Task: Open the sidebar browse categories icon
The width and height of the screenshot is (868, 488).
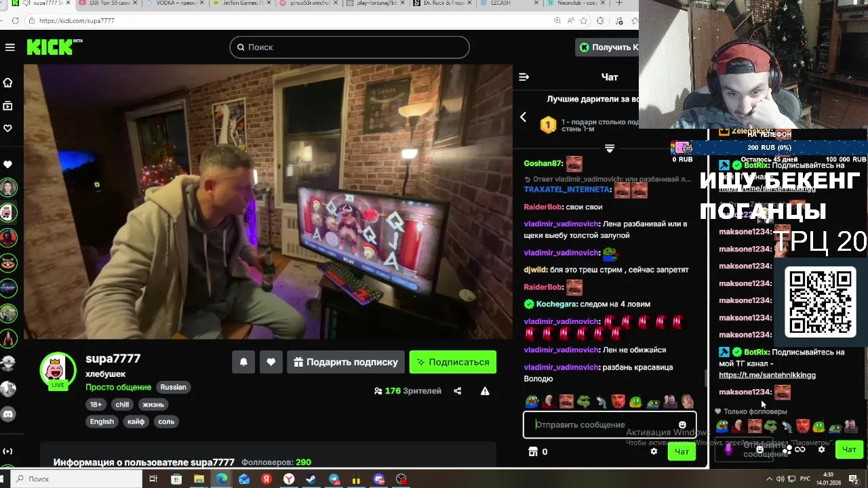Action: coord(8,106)
